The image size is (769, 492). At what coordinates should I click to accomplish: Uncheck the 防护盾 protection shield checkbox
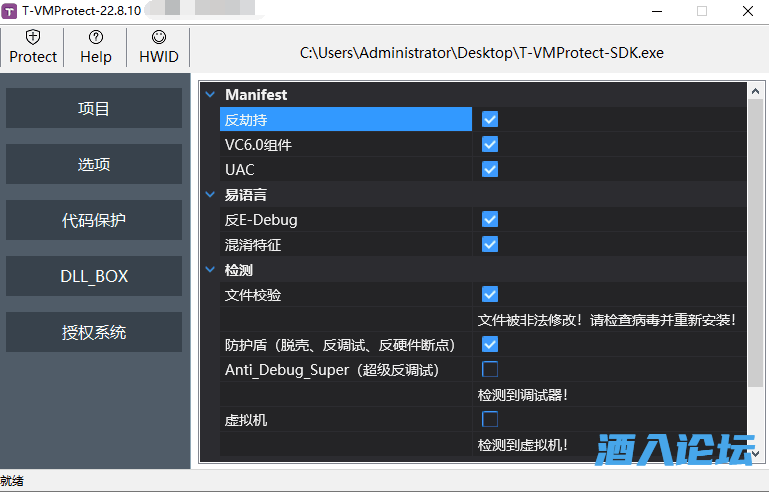490,344
